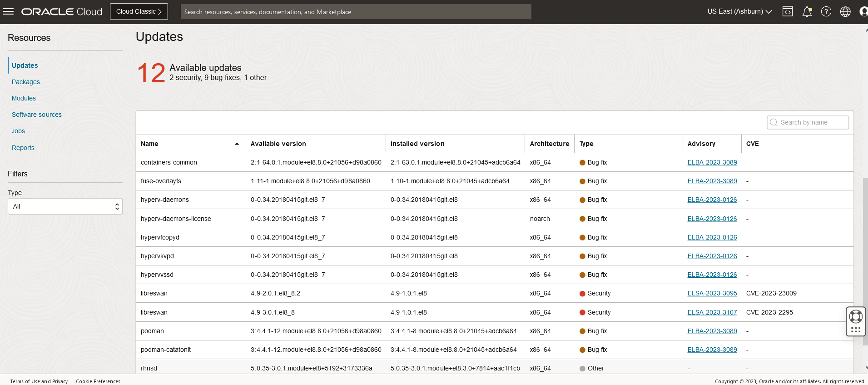Select Software sources in the sidebar
Image resolution: width=868 pixels, height=385 pixels.
tap(37, 115)
